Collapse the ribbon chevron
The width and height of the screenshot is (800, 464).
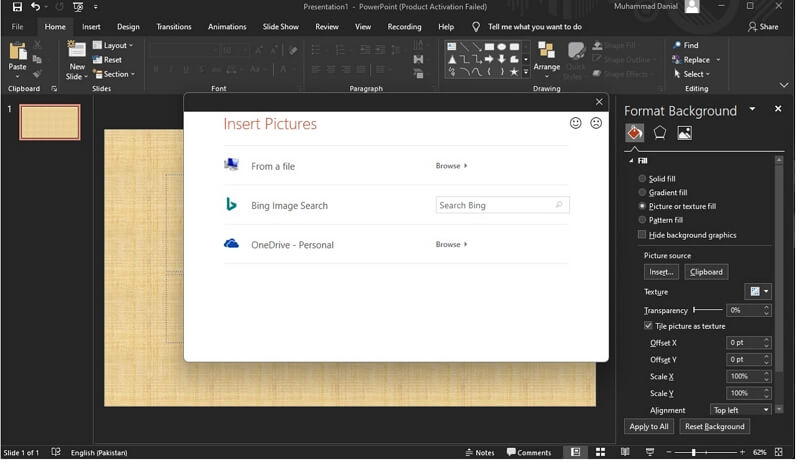point(784,85)
